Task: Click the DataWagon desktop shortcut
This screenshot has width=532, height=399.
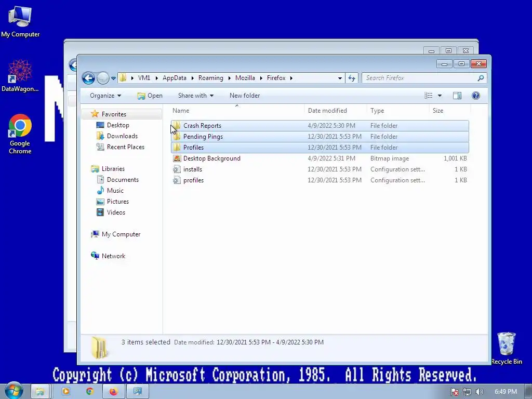Action: (20, 76)
